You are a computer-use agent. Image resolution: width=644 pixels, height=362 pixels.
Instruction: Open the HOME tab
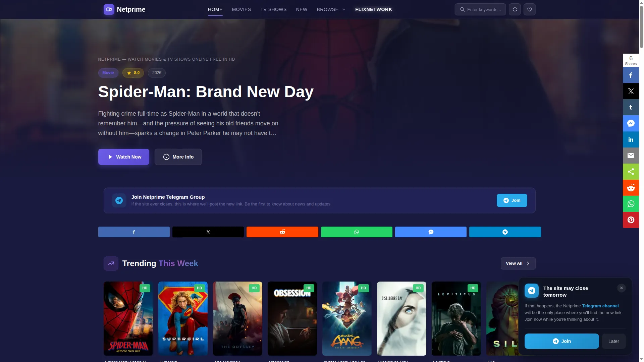click(x=215, y=9)
